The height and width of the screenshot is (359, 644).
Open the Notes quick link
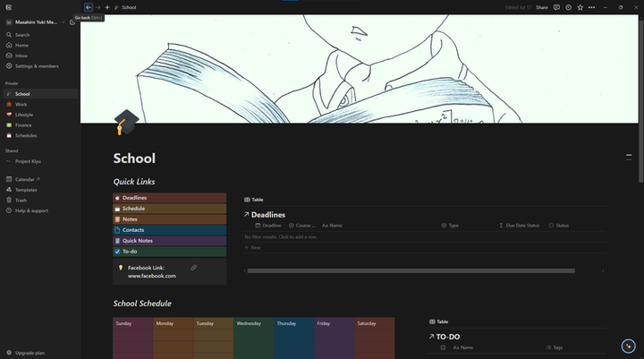tap(169, 219)
